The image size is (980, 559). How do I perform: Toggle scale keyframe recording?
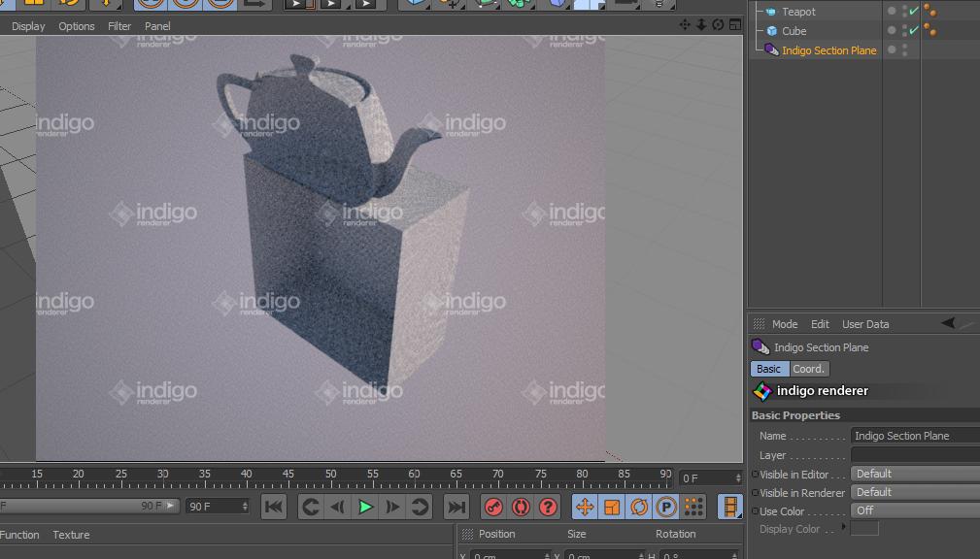(612, 507)
